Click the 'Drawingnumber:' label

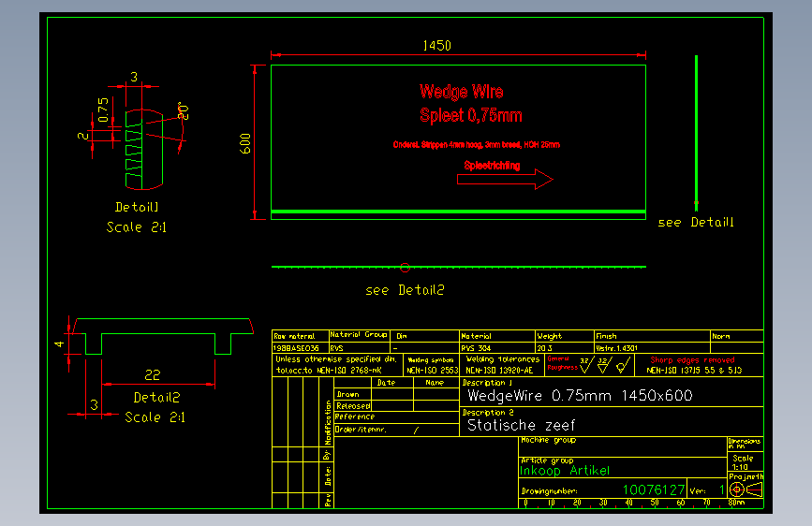click(x=549, y=491)
